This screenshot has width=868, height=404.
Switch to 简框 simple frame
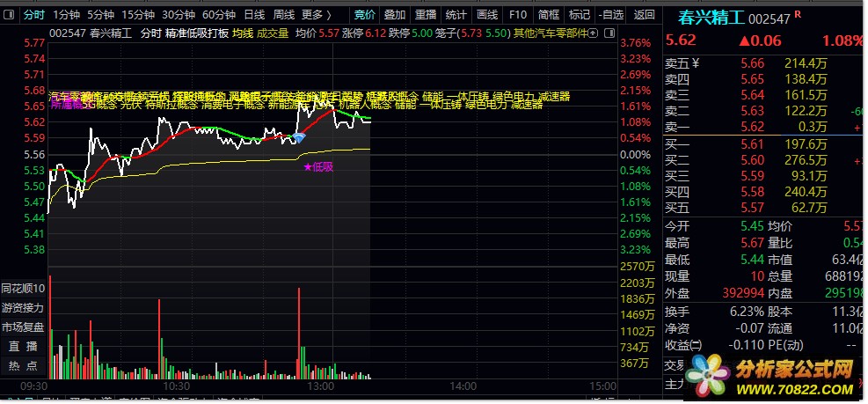[x=548, y=15]
